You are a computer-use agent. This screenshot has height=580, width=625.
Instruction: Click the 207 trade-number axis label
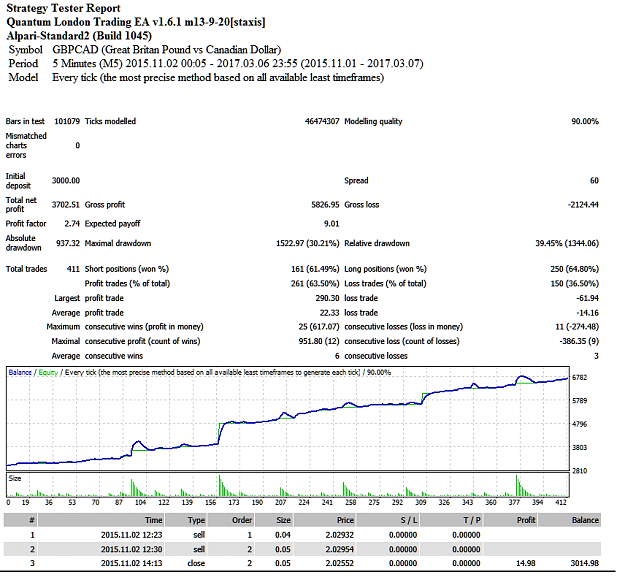tap(281, 502)
